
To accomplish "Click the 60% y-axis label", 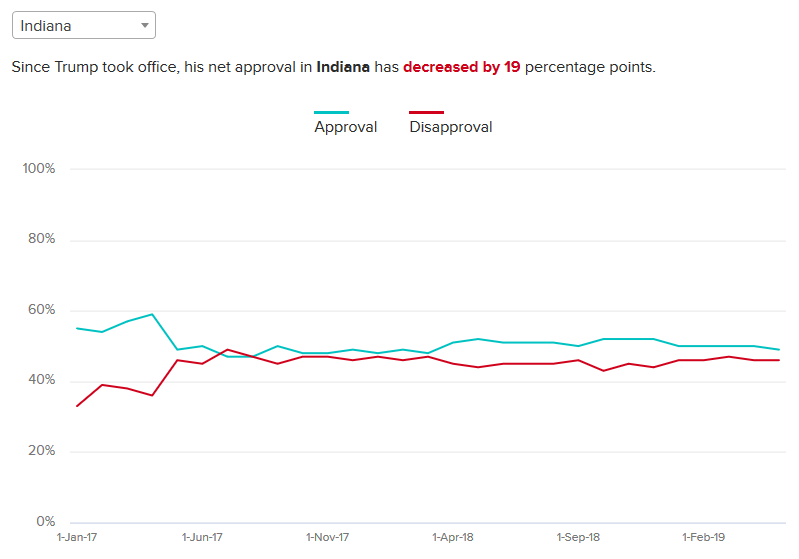I will pos(40,310).
